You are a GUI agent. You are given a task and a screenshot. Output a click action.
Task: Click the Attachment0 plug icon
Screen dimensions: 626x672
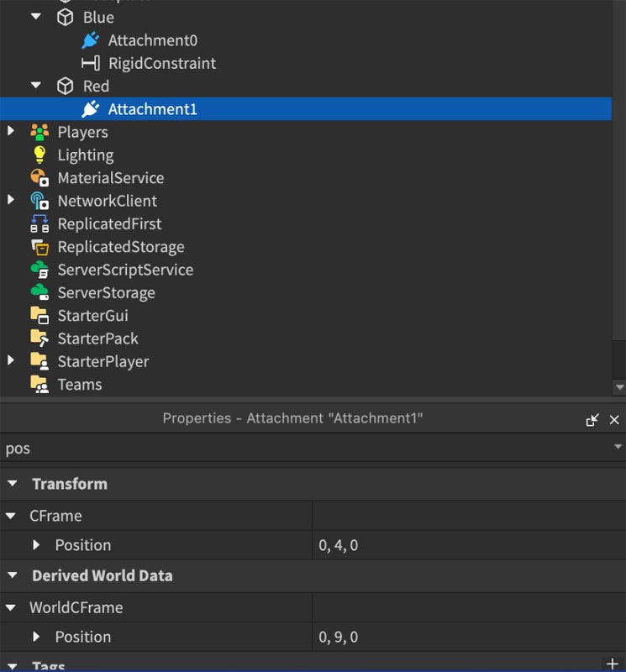point(91,40)
